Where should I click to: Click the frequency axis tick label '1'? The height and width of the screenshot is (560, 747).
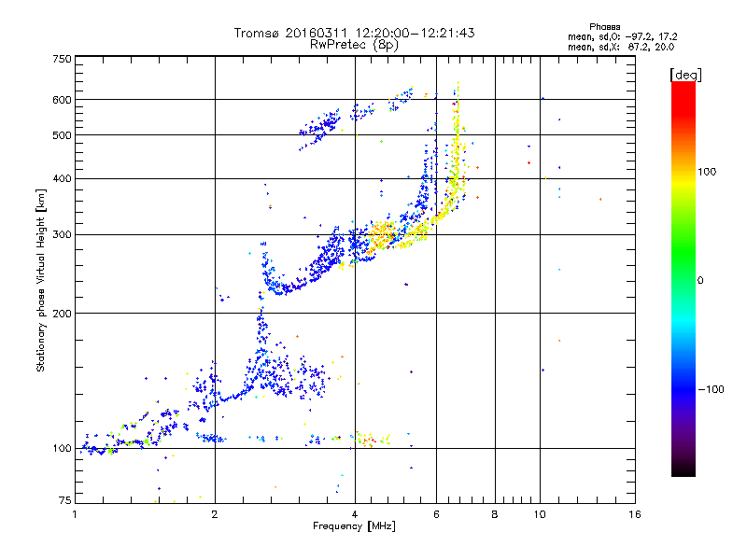click(x=75, y=514)
